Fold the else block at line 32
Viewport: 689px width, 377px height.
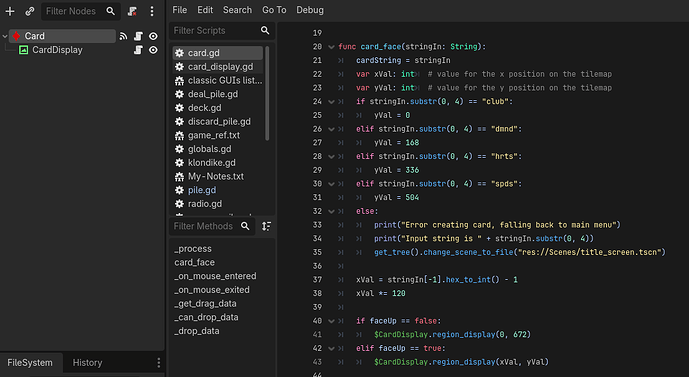331,211
